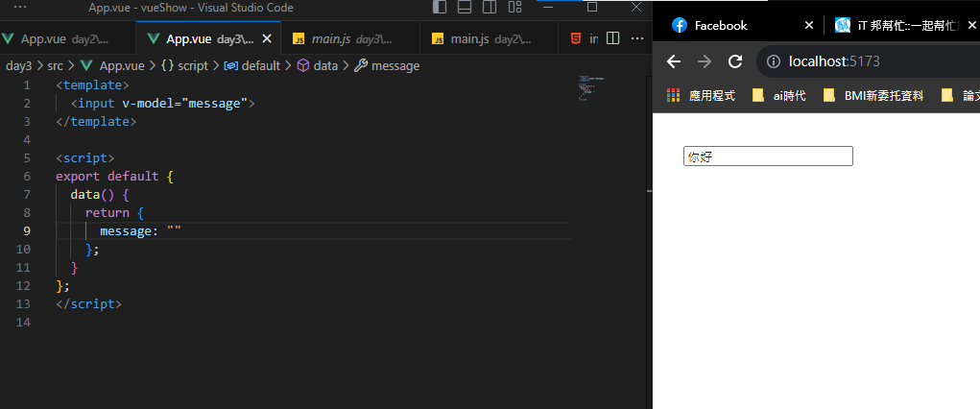
Task: Open the HTML file tab
Action: [x=584, y=38]
